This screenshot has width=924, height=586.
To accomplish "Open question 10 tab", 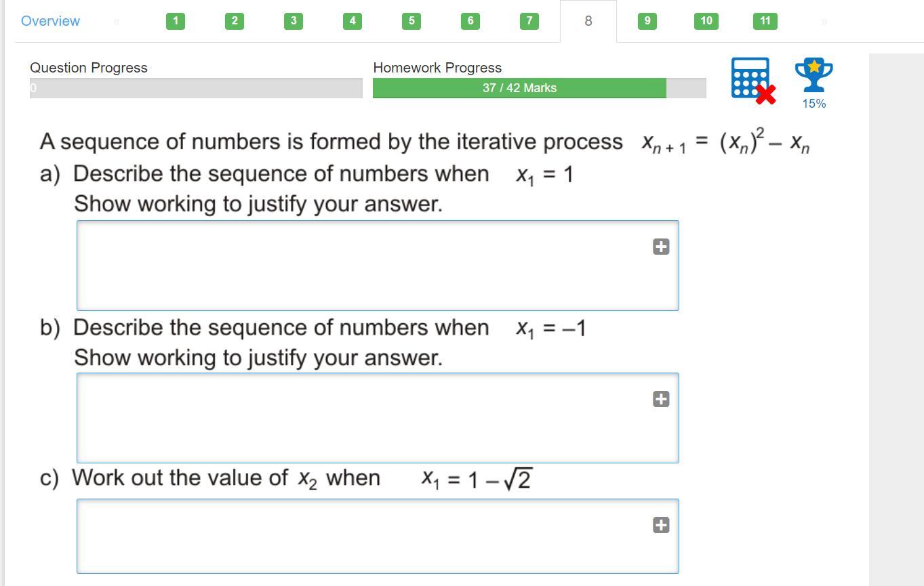I will (x=706, y=21).
